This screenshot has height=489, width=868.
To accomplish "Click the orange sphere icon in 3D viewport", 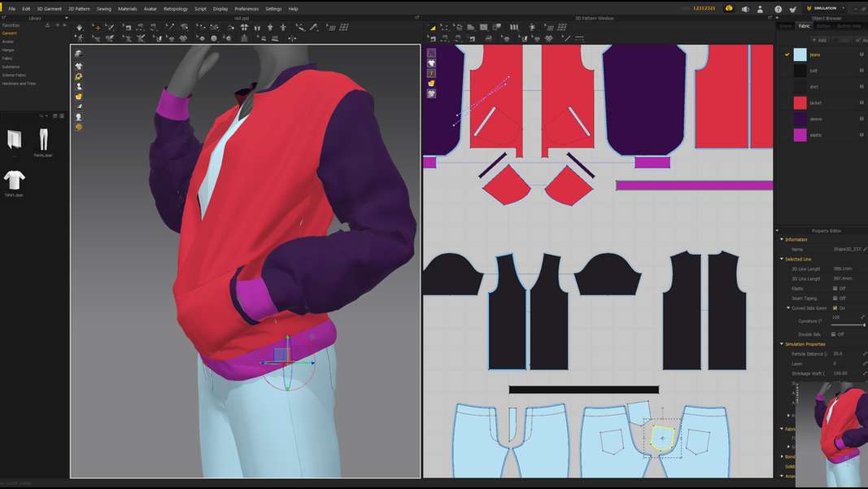I will pyautogui.click(x=79, y=127).
